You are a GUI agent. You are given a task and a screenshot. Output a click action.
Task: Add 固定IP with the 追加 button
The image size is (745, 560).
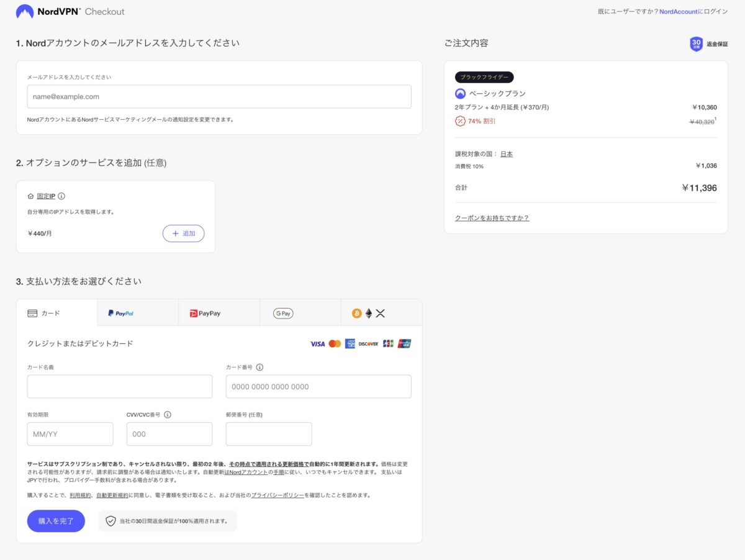183,233
